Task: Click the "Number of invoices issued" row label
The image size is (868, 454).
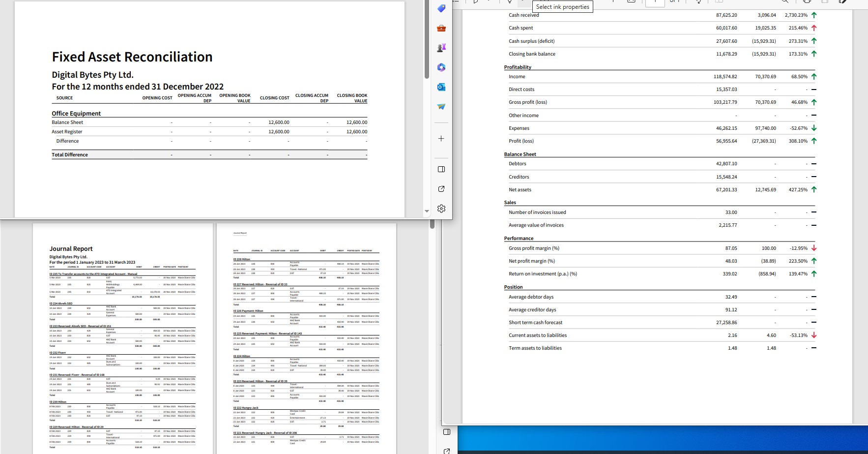Action: coord(537,212)
